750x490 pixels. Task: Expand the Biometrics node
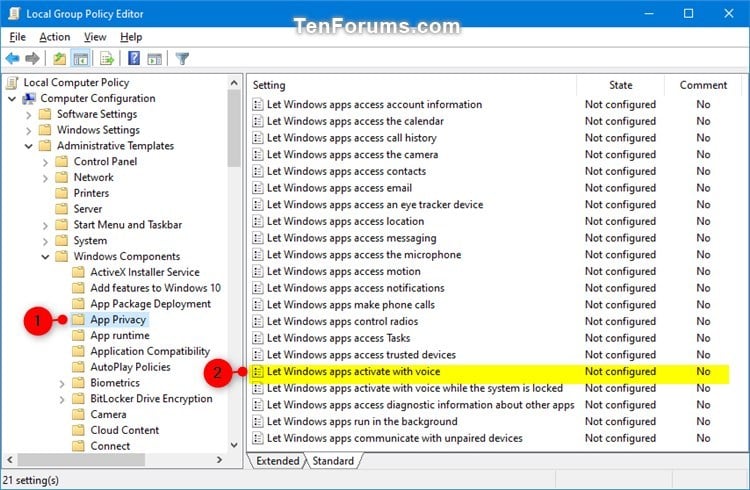pos(62,383)
